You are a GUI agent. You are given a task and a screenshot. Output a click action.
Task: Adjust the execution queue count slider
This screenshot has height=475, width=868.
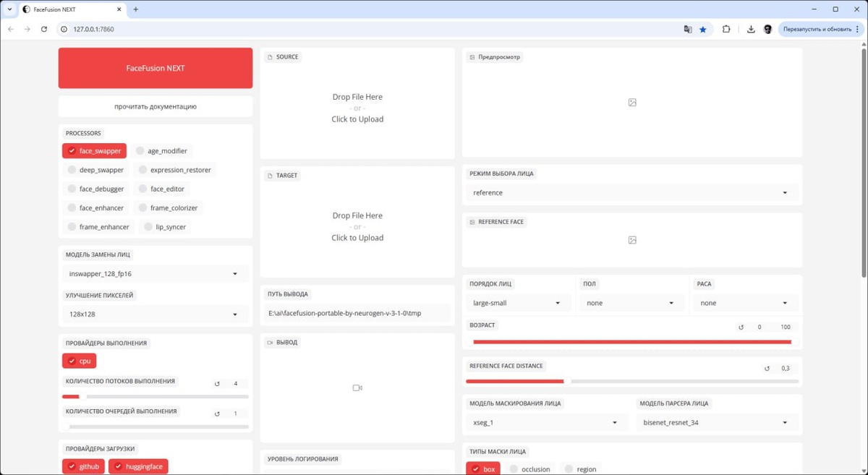point(156,427)
